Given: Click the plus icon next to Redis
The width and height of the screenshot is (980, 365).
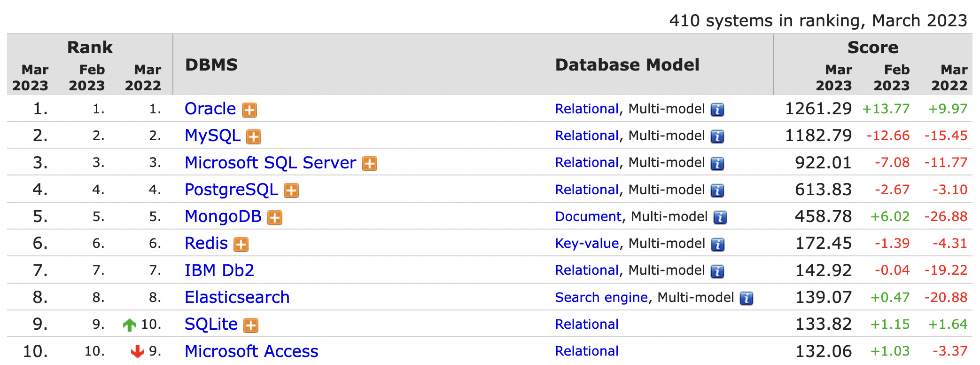Looking at the screenshot, I should (x=241, y=245).
